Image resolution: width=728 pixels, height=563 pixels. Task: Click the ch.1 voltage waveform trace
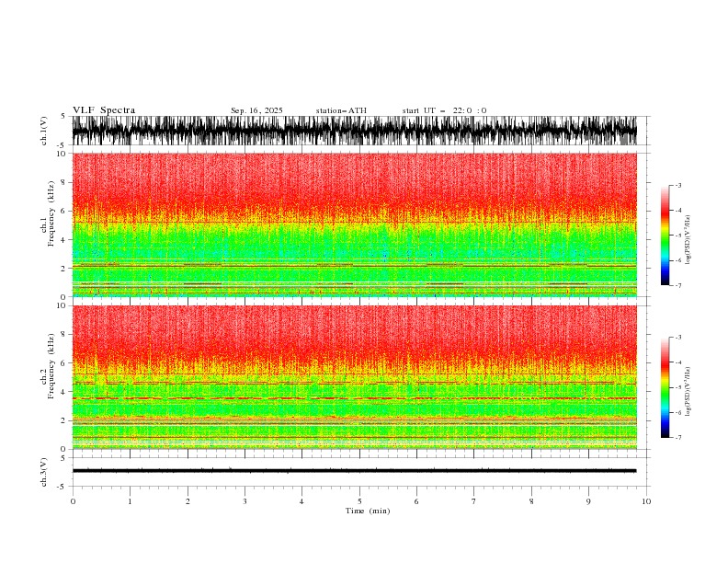(354, 131)
